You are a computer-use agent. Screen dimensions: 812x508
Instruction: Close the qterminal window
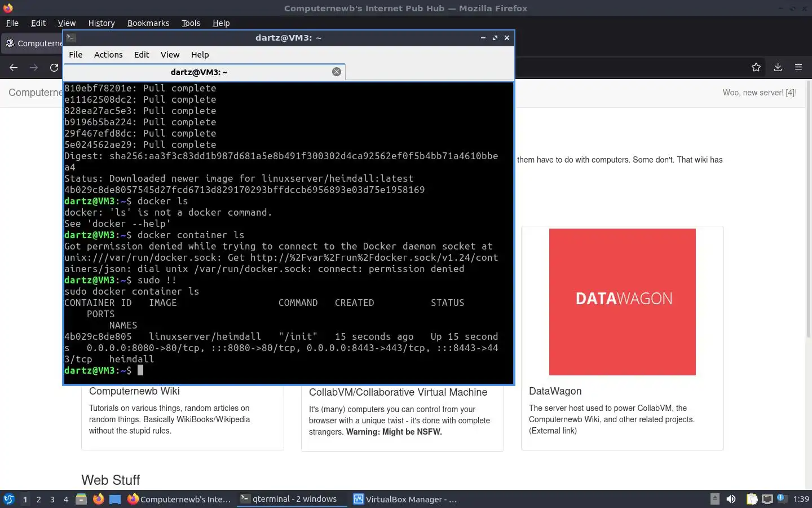[x=506, y=38]
